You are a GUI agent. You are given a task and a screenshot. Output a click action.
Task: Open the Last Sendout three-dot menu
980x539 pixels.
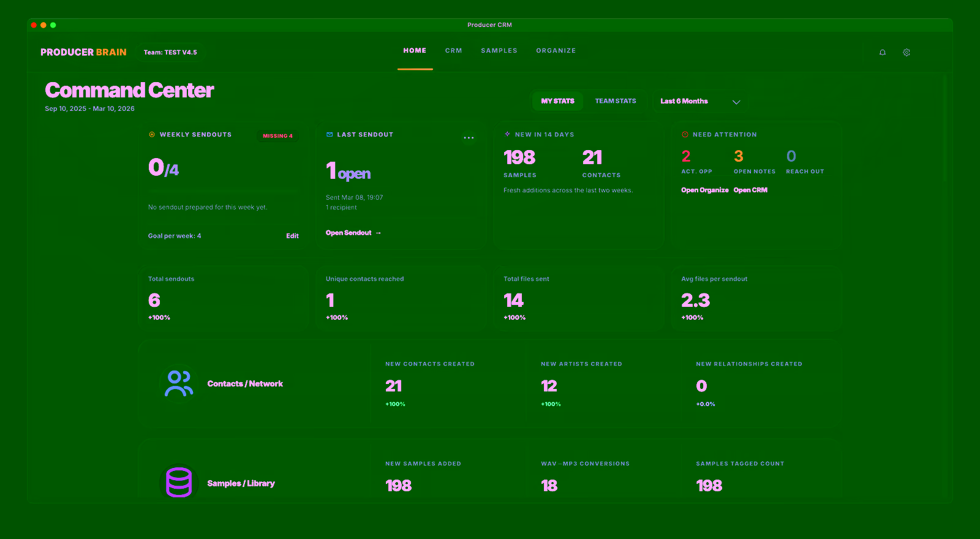coord(469,138)
